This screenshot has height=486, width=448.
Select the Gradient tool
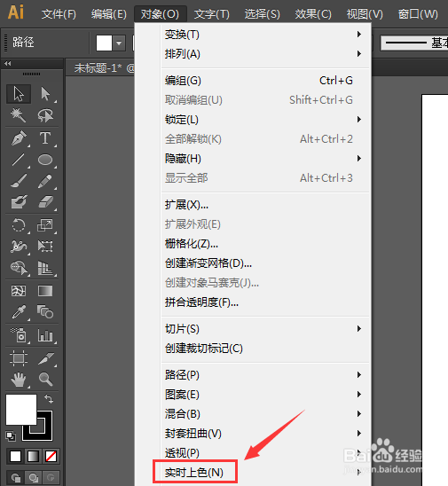tap(45, 291)
